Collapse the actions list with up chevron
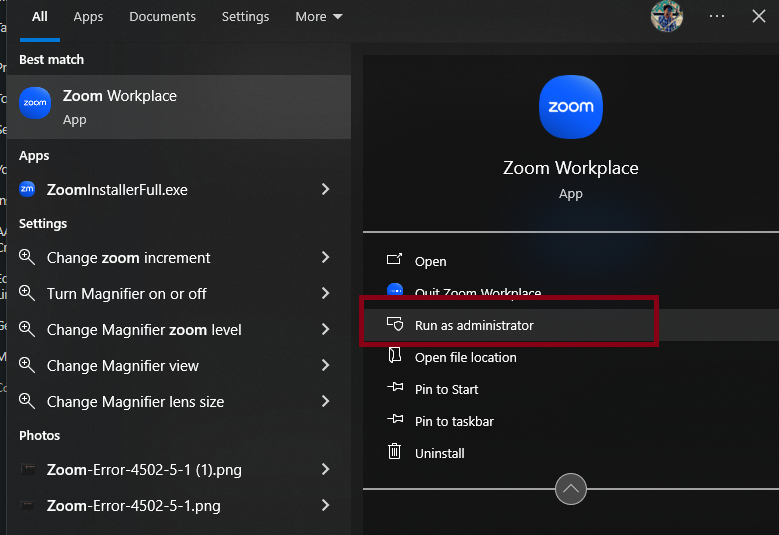779x535 pixels. click(x=570, y=489)
